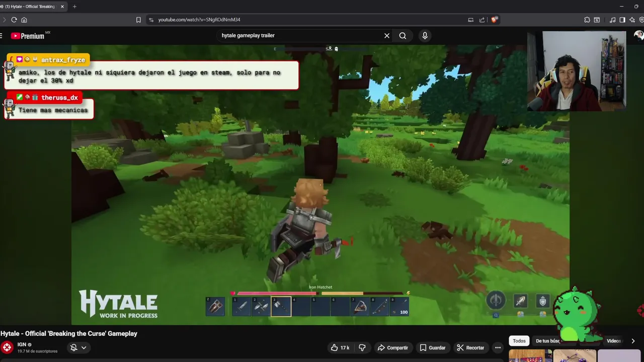Screen dimensions: 644x362
Task: Open site settings icon beside the URL
Action: pos(151,20)
